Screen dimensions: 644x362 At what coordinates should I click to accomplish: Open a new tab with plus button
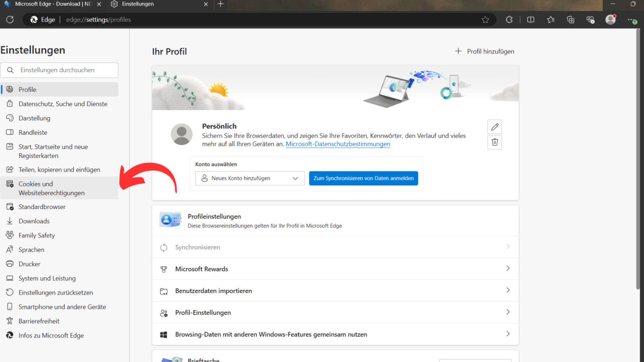(221, 4)
